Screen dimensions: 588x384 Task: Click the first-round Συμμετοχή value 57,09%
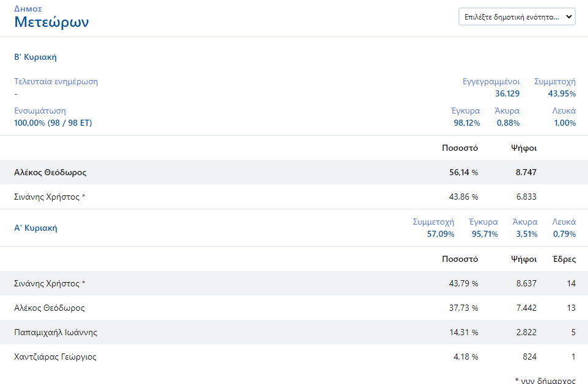[441, 234]
